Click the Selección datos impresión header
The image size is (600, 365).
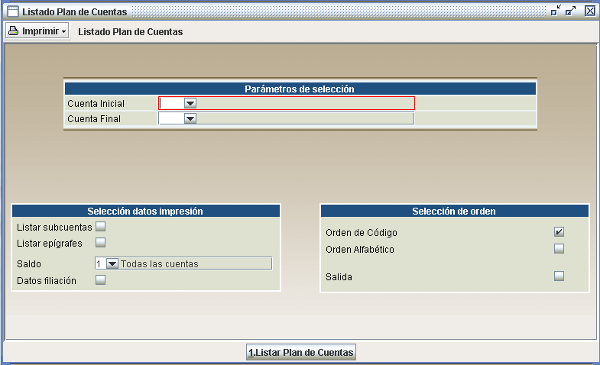[x=145, y=211]
